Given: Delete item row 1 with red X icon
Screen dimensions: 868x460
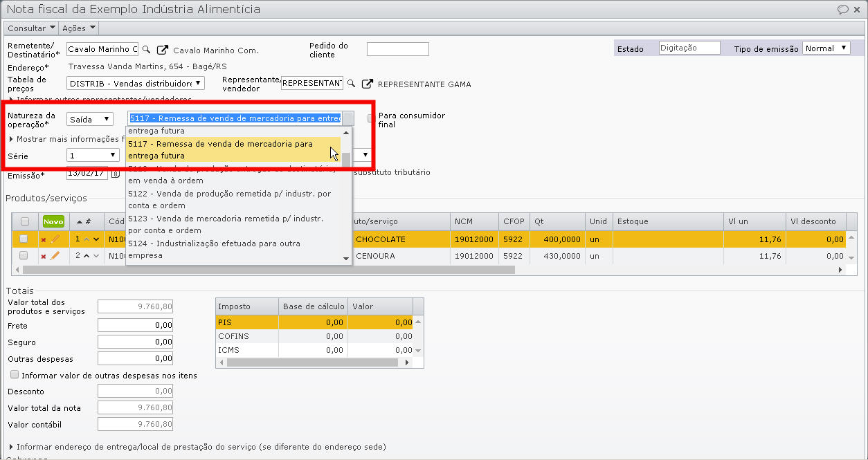Looking at the screenshot, I should [x=43, y=239].
